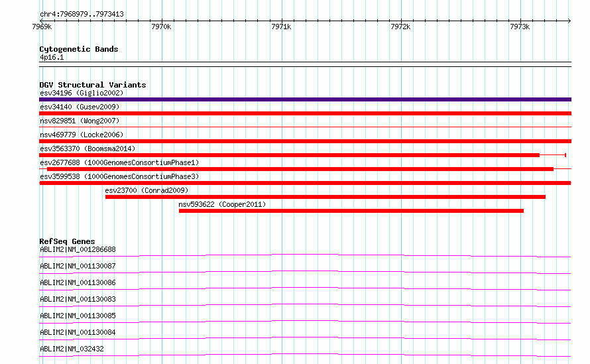Open esv2677688 (1000GenomesConsortiumPhase1) label
The width and height of the screenshot is (590, 364).
pyautogui.click(x=119, y=162)
